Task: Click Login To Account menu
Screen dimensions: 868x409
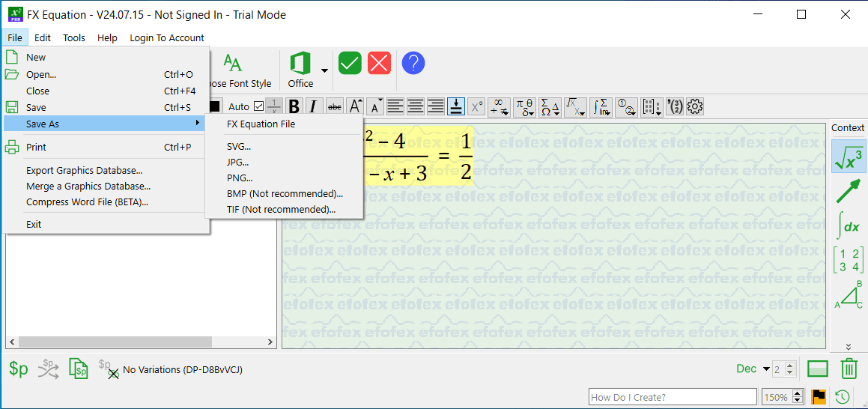Action: (167, 37)
